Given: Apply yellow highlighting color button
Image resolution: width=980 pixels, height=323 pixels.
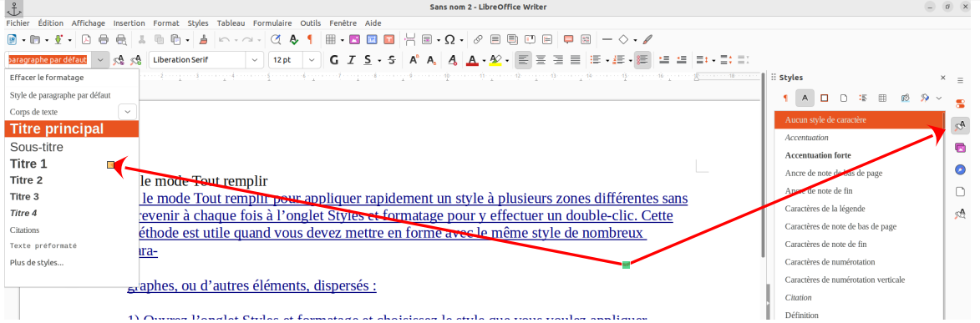Looking at the screenshot, I should pos(495,60).
